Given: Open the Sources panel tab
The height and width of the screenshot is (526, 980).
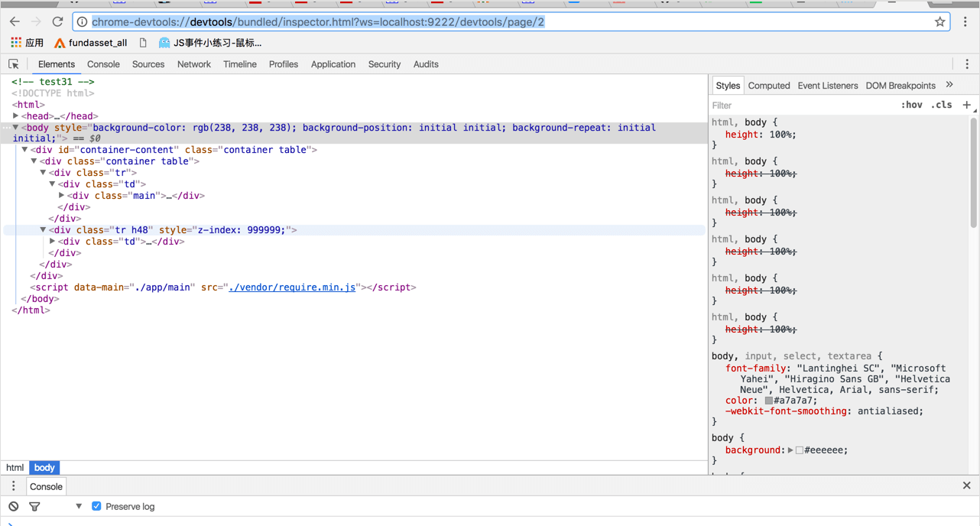Looking at the screenshot, I should click(148, 65).
